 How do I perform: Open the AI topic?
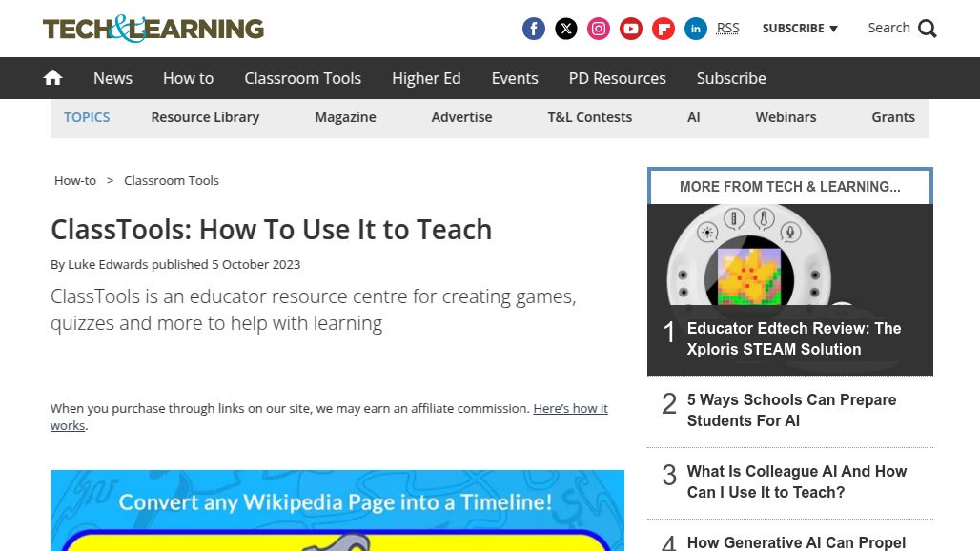tap(693, 117)
